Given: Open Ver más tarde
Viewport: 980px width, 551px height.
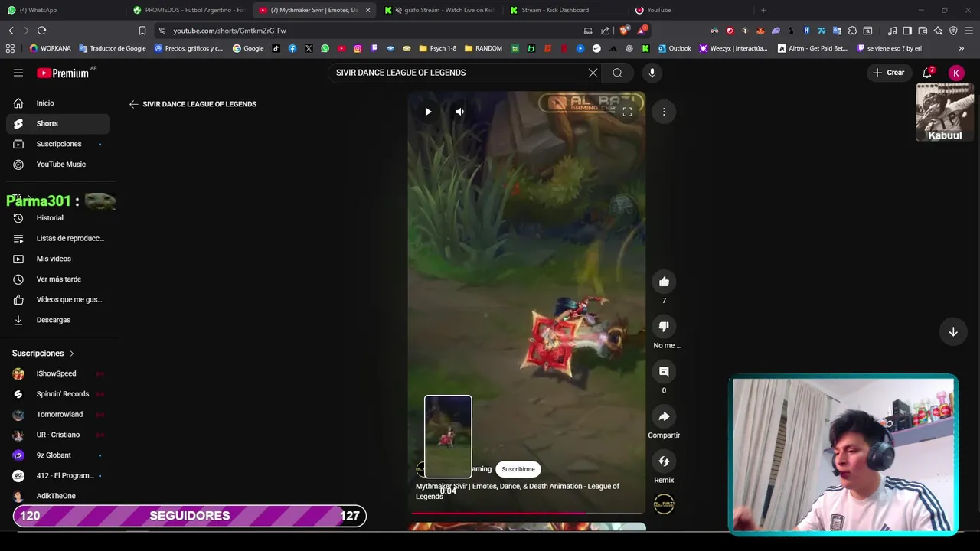Looking at the screenshot, I should (x=58, y=279).
